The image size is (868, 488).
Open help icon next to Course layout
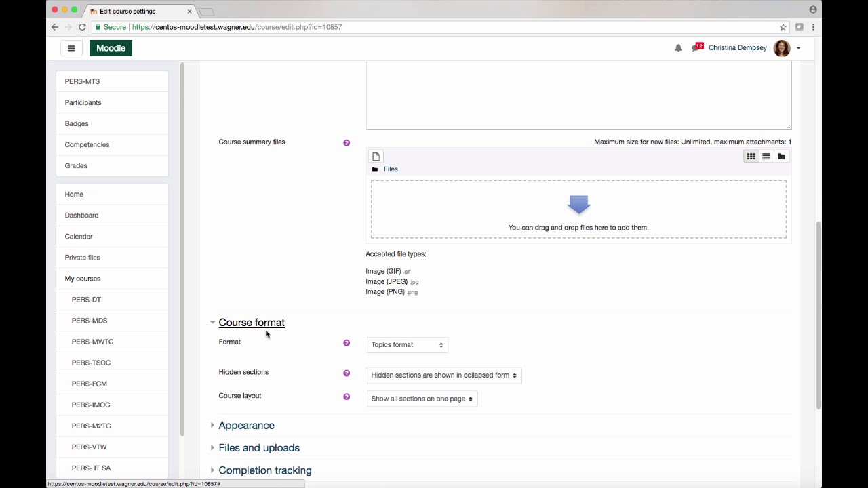point(347,397)
